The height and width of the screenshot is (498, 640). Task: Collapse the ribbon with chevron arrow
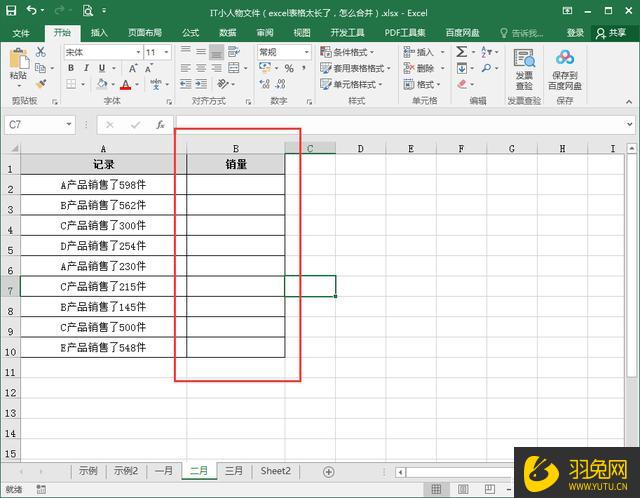click(629, 101)
